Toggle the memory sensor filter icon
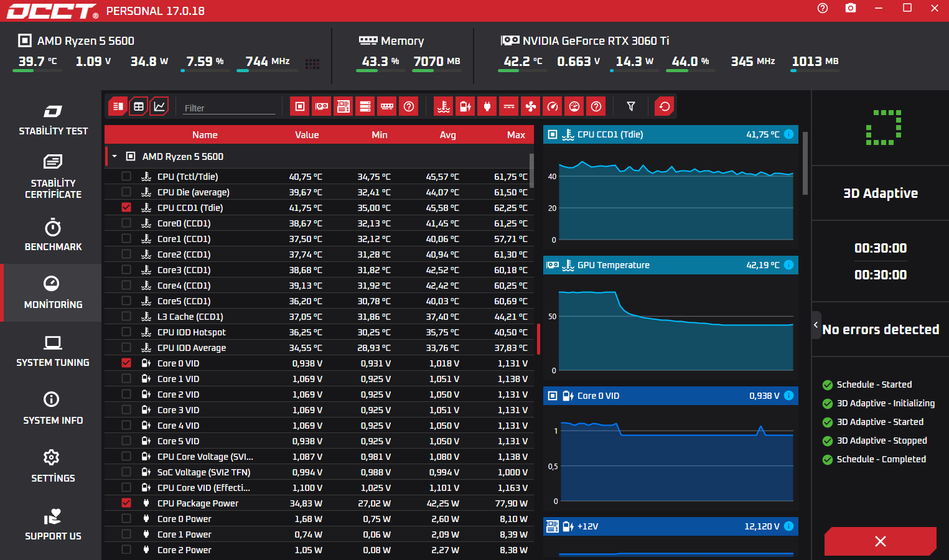Screen dimensions: 949x560 (x=387, y=106)
